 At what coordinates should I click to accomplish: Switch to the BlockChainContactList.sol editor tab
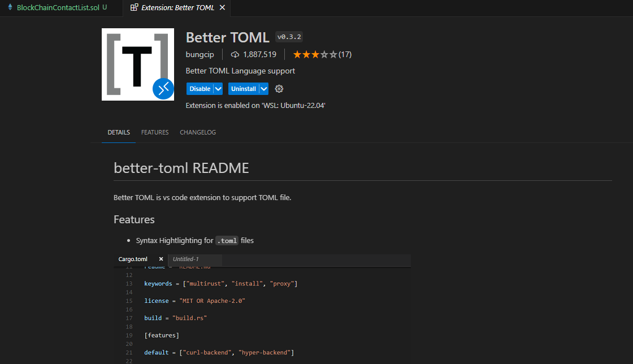click(x=58, y=8)
